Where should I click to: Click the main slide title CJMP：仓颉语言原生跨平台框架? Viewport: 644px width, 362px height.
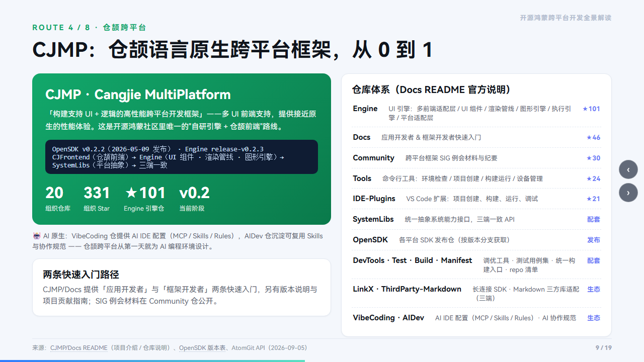pyautogui.click(x=232, y=50)
